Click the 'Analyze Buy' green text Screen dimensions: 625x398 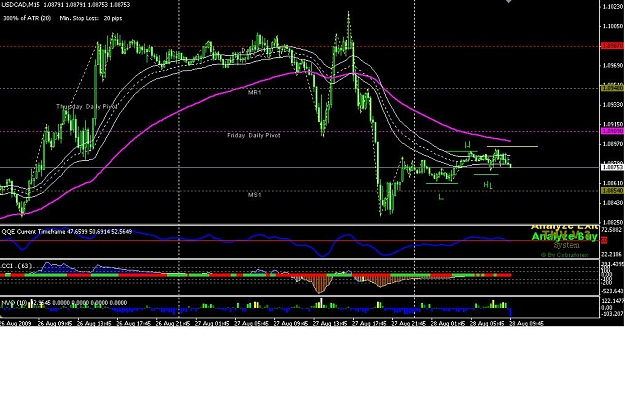[x=564, y=237]
